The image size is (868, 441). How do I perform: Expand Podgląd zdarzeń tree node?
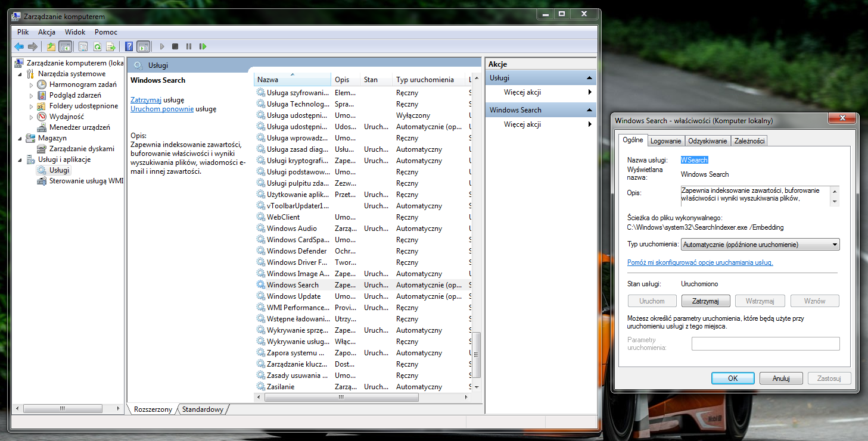pyautogui.click(x=32, y=96)
